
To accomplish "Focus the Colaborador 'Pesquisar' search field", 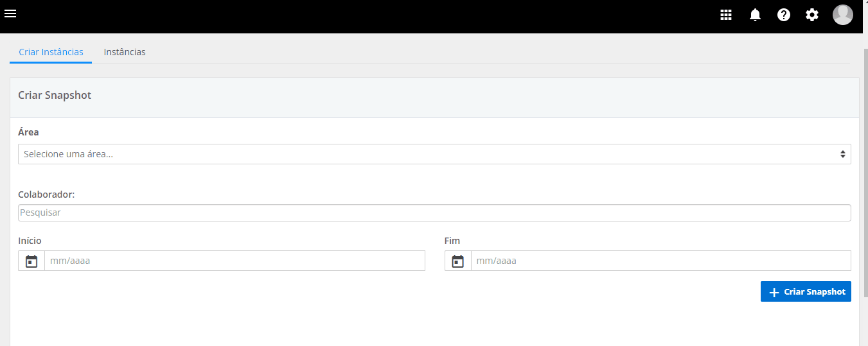I will pyautogui.click(x=434, y=212).
